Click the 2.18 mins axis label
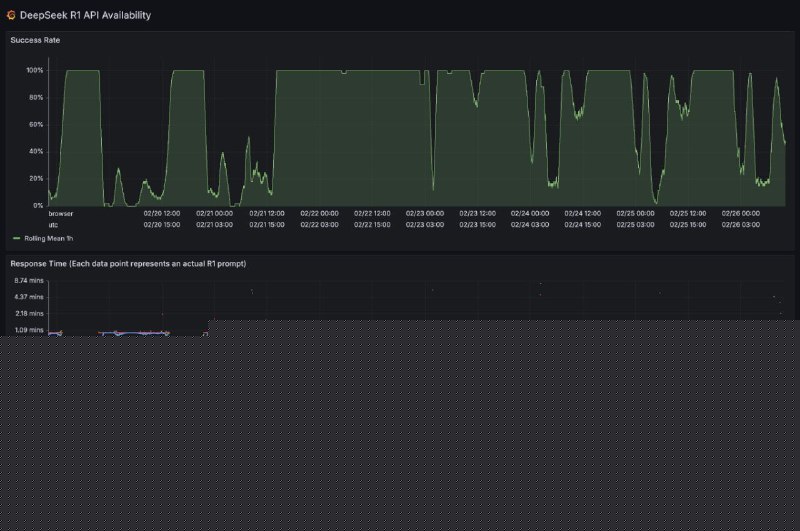Viewport: 800px width, 531px height. (29, 314)
